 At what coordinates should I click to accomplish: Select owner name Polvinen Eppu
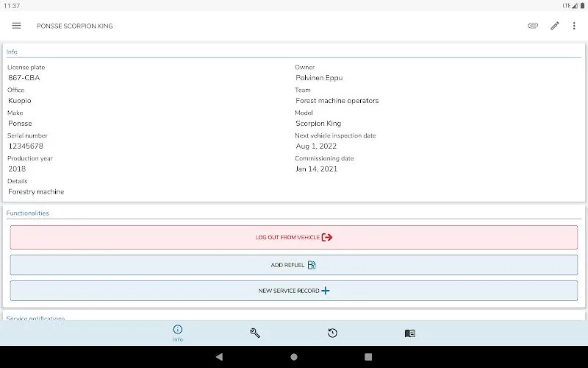[319, 78]
